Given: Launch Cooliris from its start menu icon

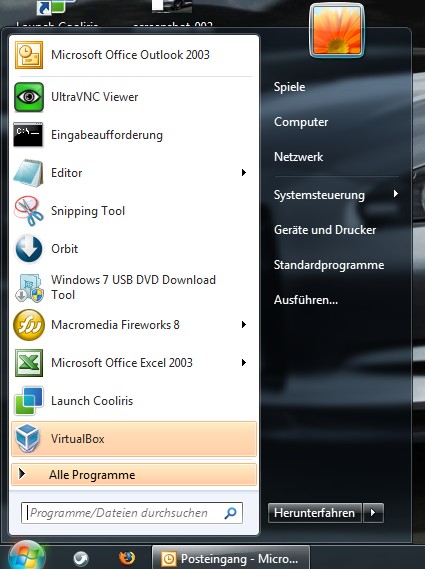Looking at the screenshot, I should click(29, 401).
